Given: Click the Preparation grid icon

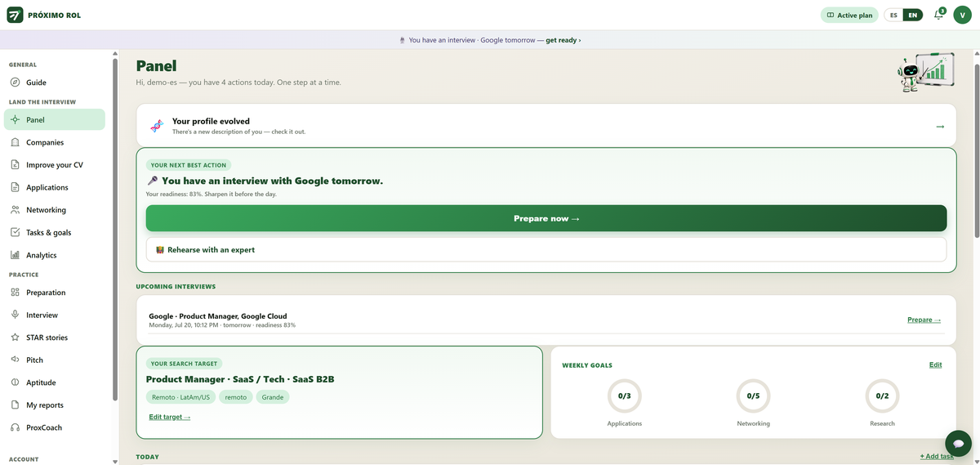Looking at the screenshot, I should click(16, 293).
